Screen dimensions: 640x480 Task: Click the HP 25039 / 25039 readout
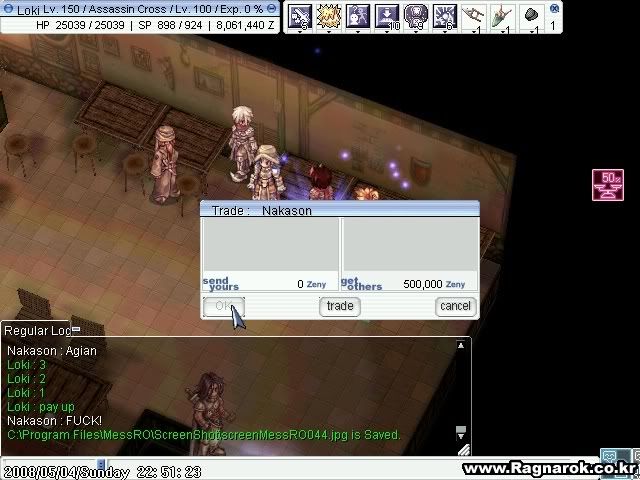click(x=80, y=25)
